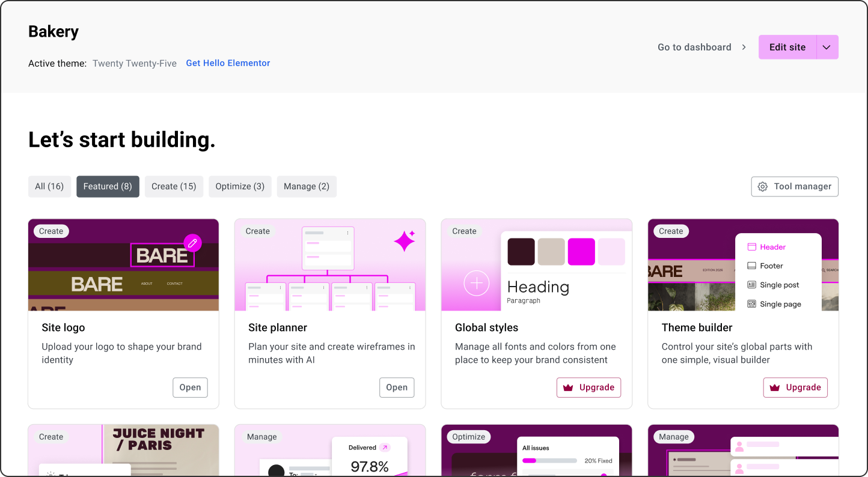The width and height of the screenshot is (868, 477).
Task: Click the gear icon in Tool manager
Action: pos(763,187)
